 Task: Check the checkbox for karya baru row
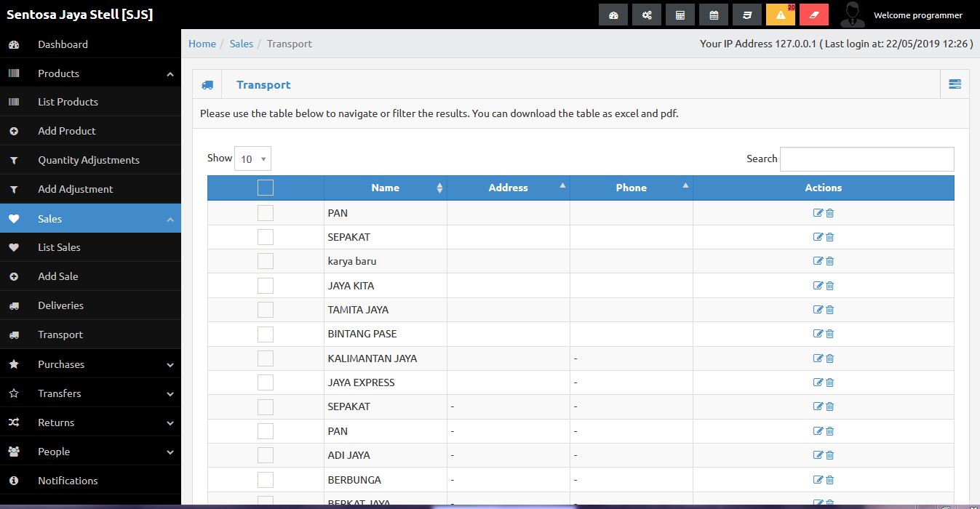pos(266,261)
